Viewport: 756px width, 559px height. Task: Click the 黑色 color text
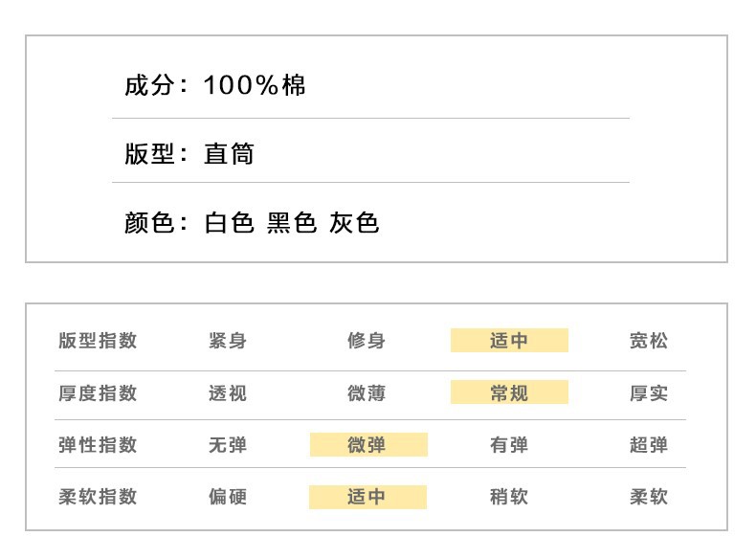point(291,224)
